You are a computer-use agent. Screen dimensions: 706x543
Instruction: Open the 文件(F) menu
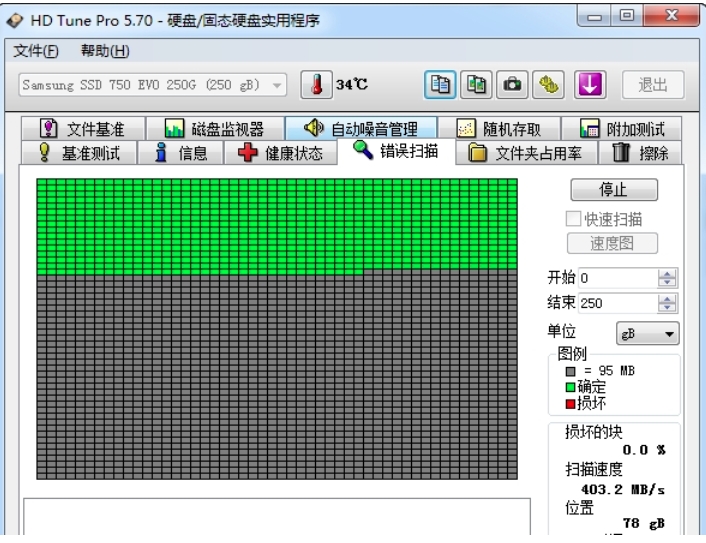coord(36,51)
